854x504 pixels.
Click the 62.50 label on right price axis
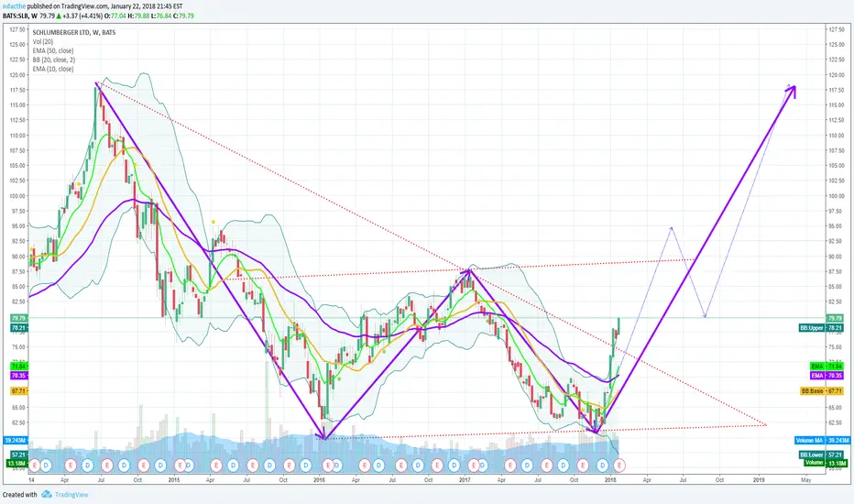tap(837, 422)
